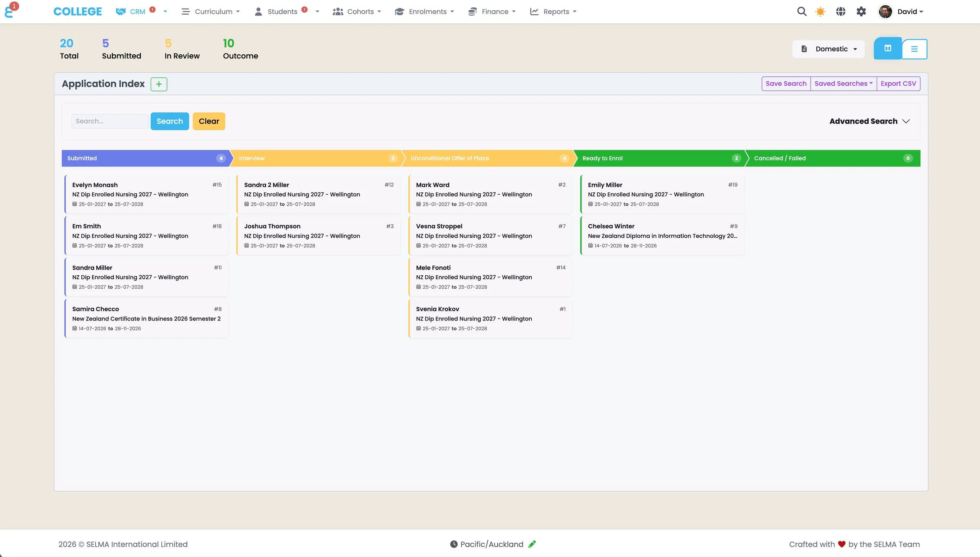Click the Export CSV button
Image resolution: width=980 pixels, height=557 pixels.
click(x=898, y=84)
